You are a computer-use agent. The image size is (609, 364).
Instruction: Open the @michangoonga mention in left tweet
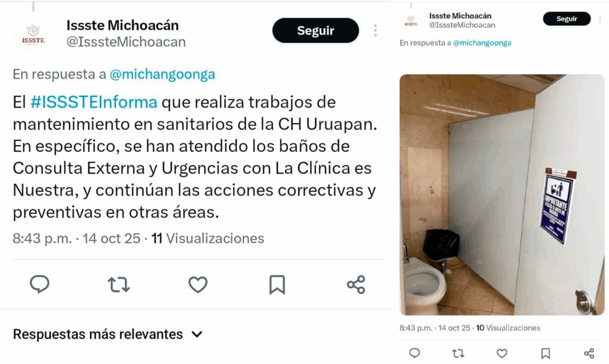click(x=162, y=74)
